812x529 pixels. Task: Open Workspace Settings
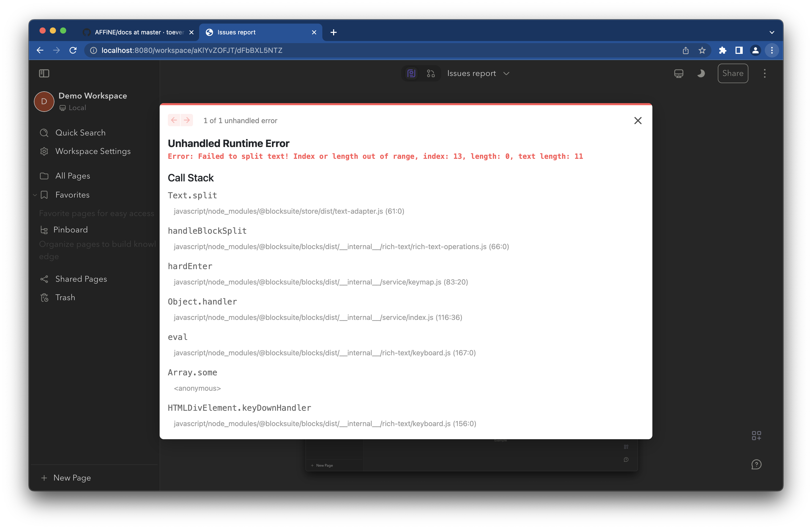tap(93, 151)
